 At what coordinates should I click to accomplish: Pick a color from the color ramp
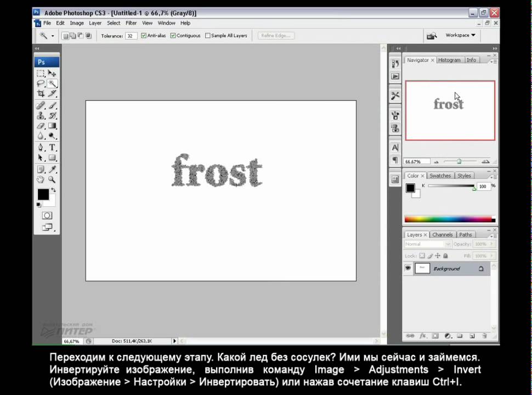[450, 219]
